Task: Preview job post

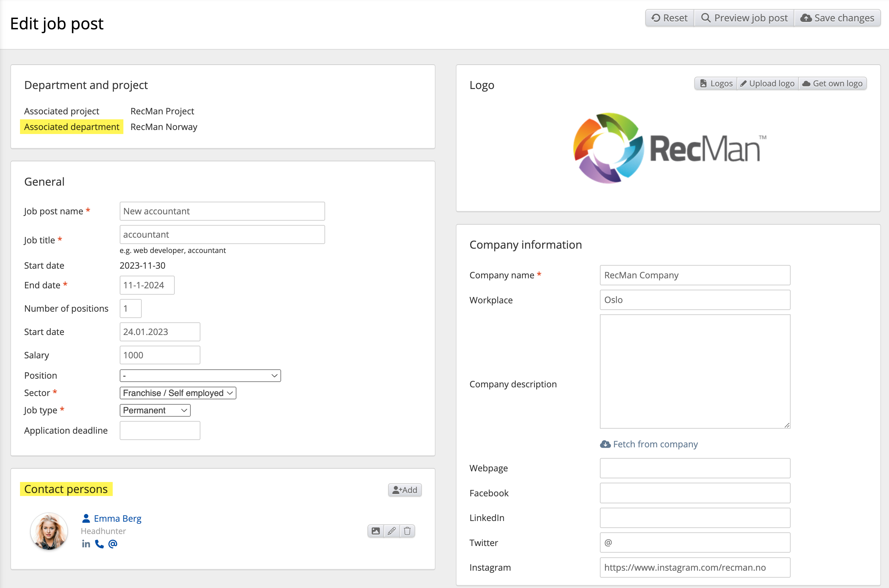Action: (744, 18)
